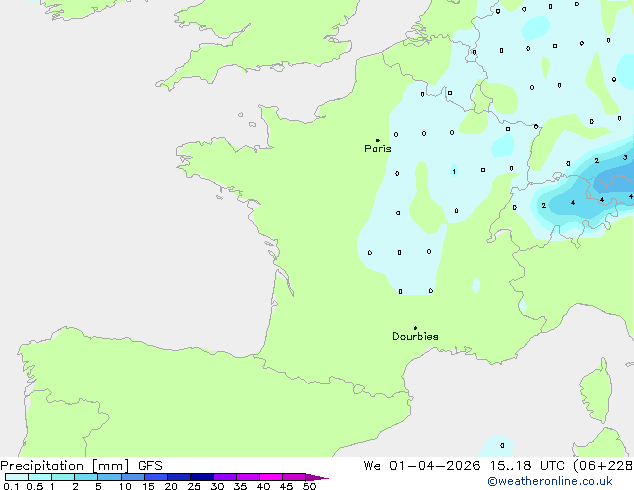
Task: Pick the 35–40 mm legend color swatch
Action: point(248,477)
